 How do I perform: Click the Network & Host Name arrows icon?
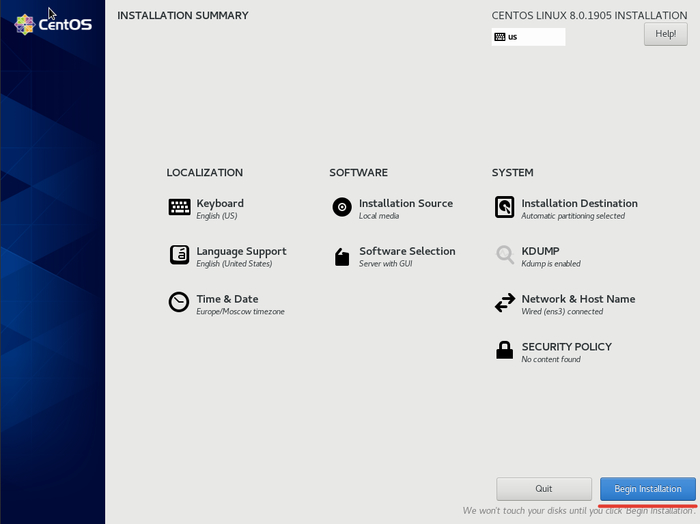click(505, 303)
